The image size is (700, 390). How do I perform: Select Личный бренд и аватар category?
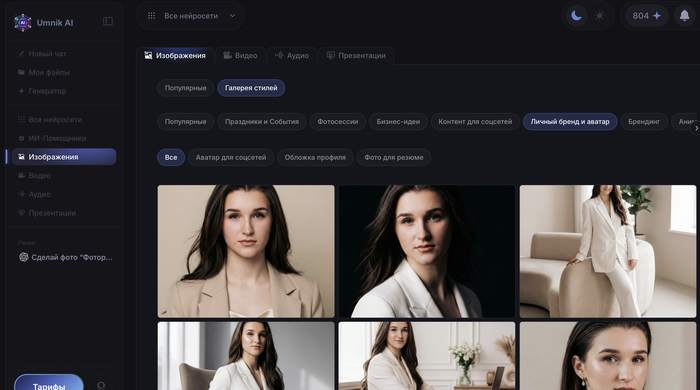pos(570,121)
